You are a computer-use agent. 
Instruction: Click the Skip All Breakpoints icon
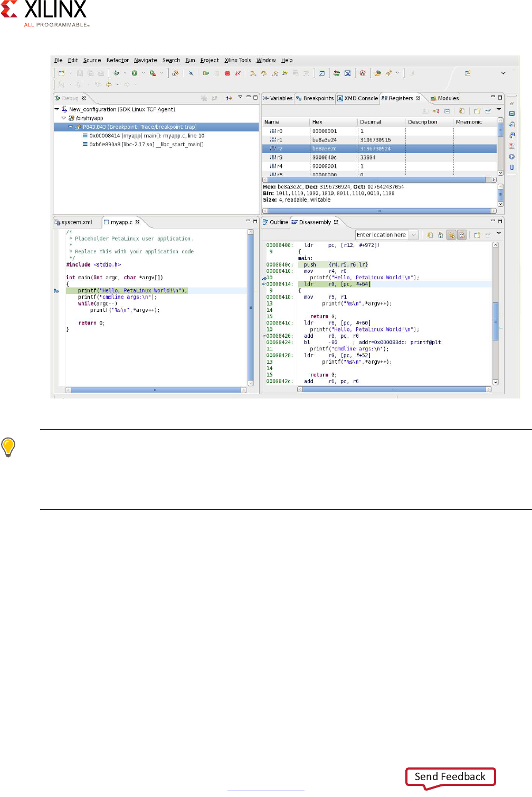[x=191, y=73]
